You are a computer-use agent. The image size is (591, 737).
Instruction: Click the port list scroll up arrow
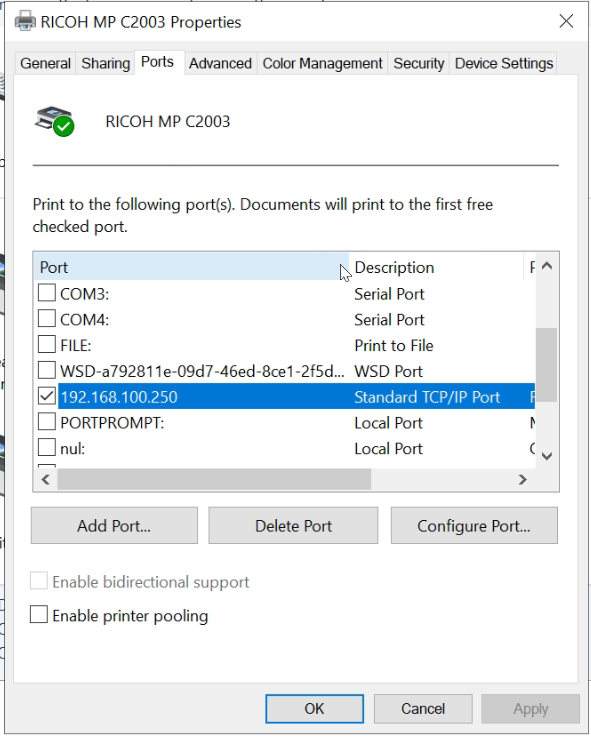click(x=546, y=266)
